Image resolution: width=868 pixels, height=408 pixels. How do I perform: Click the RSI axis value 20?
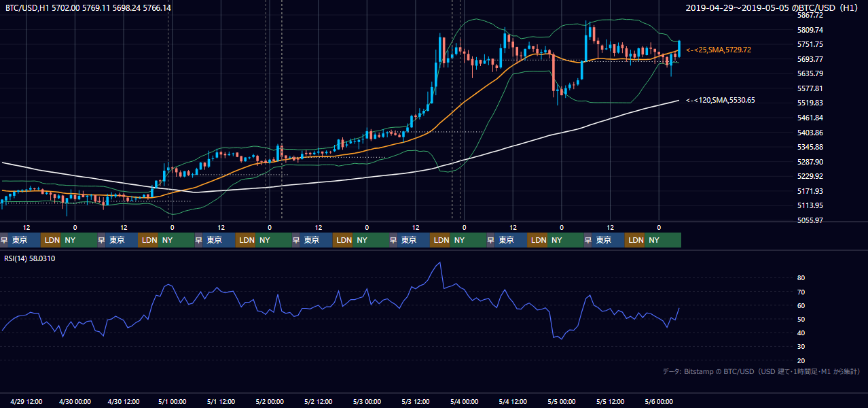pyautogui.click(x=801, y=360)
